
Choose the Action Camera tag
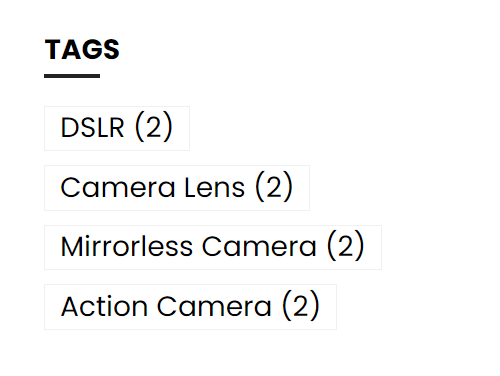tap(190, 307)
